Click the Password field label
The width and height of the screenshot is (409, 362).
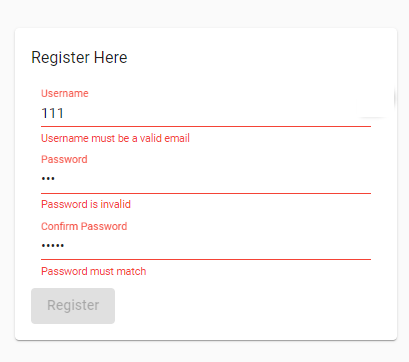[64, 159]
